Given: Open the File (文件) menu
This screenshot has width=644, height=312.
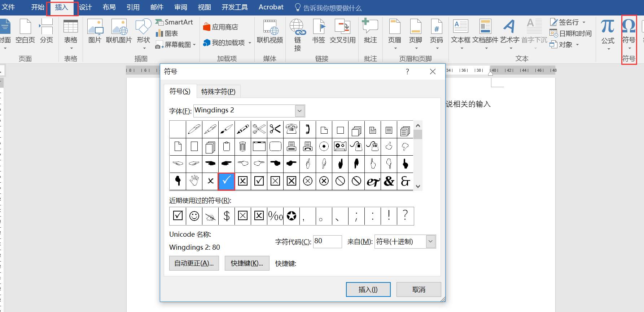Looking at the screenshot, I should pyautogui.click(x=8, y=7).
